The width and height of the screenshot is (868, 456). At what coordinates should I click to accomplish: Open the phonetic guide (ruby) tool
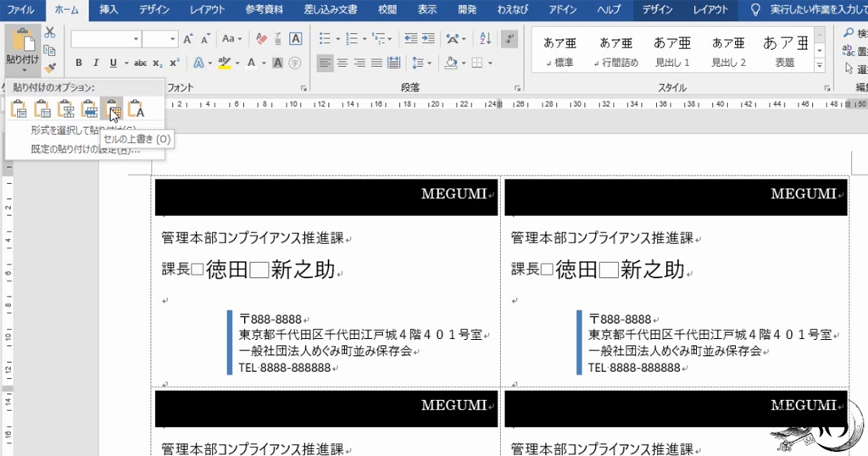278,39
